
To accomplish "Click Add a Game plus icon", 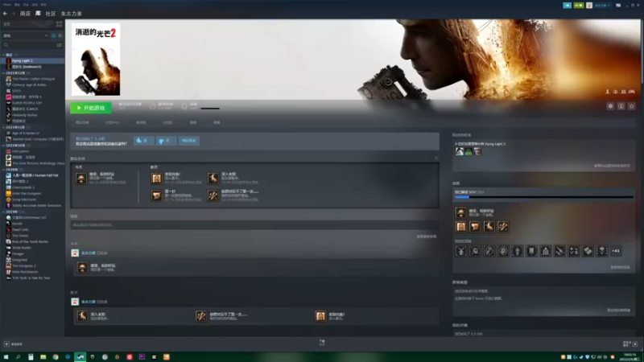I will click(6, 344).
